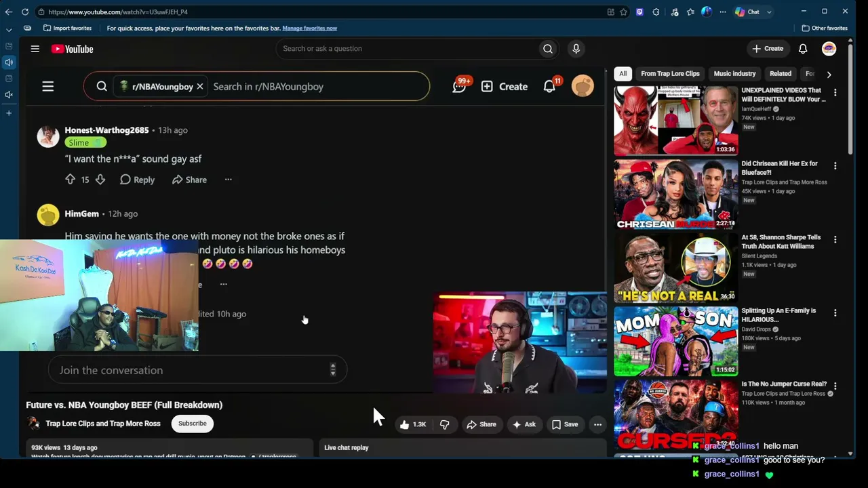The image size is (868, 488).
Task: Add this page to favorites star
Action: point(624,12)
